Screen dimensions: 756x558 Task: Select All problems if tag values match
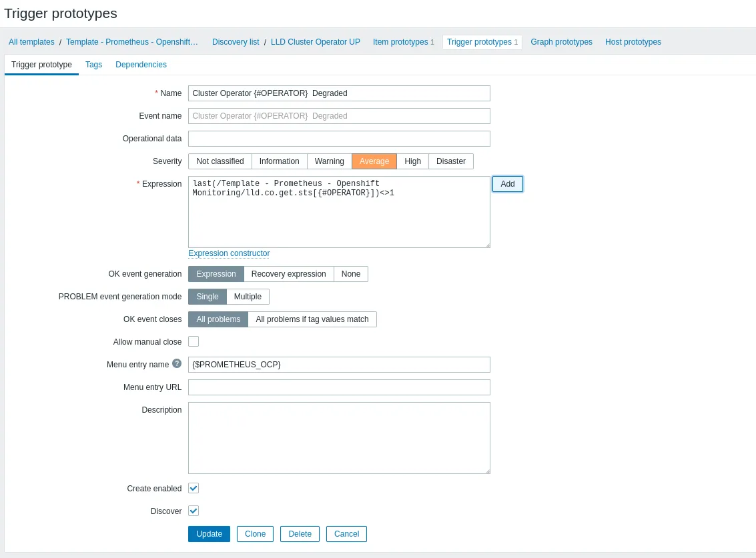(312, 319)
